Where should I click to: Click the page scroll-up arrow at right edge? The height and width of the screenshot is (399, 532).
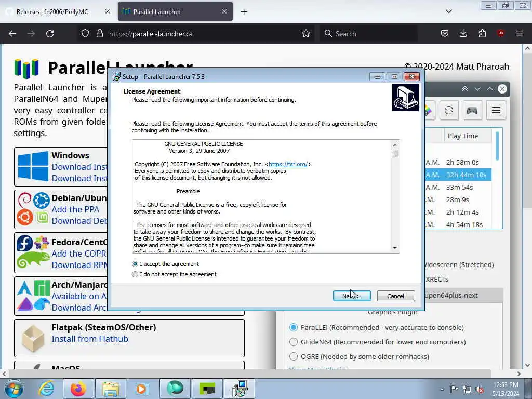[x=527, y=48]
